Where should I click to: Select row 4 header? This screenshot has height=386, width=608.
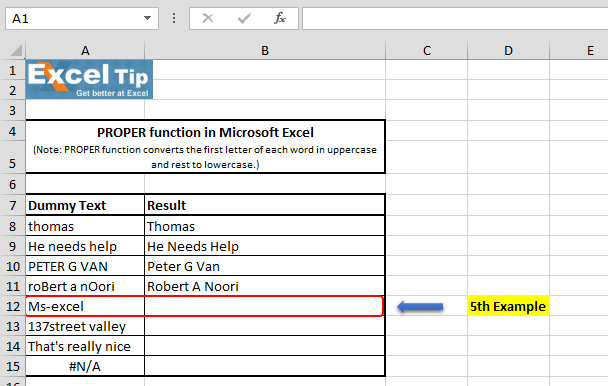tap(13, 131)
